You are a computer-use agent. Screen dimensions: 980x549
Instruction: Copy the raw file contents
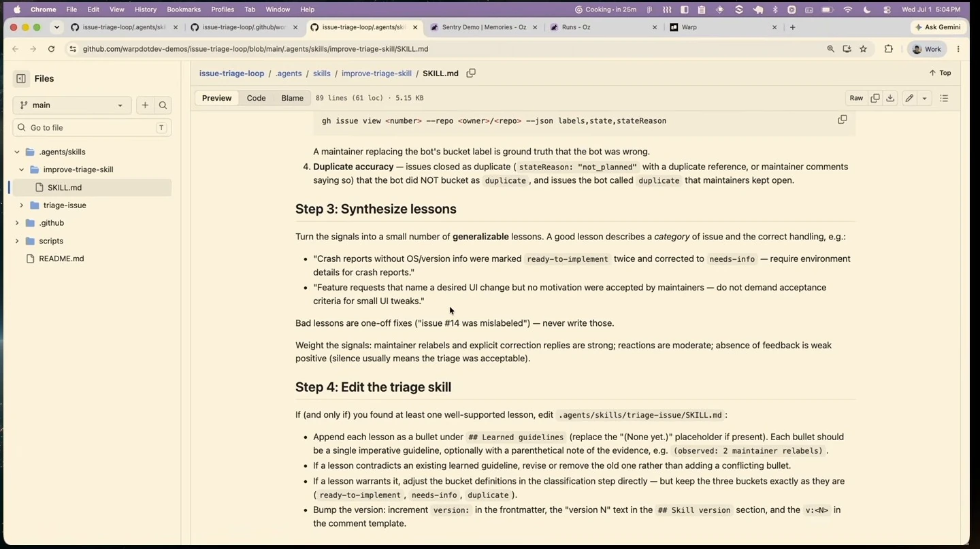(x=875, y=98)
